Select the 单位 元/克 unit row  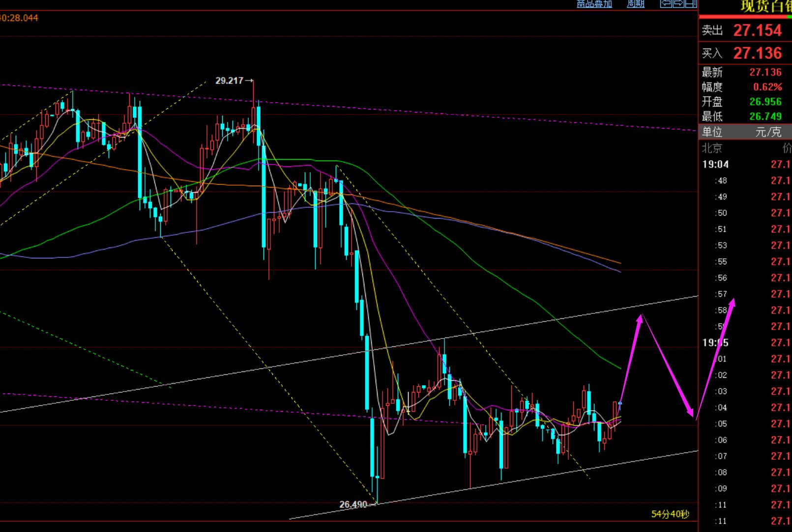(x=745, y=132)
